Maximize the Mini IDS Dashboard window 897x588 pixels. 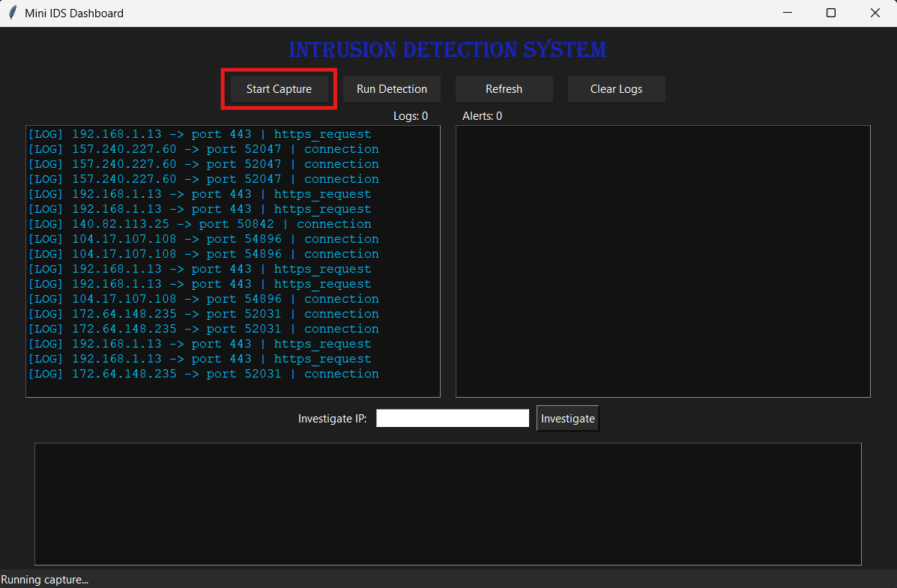[831, 13]
